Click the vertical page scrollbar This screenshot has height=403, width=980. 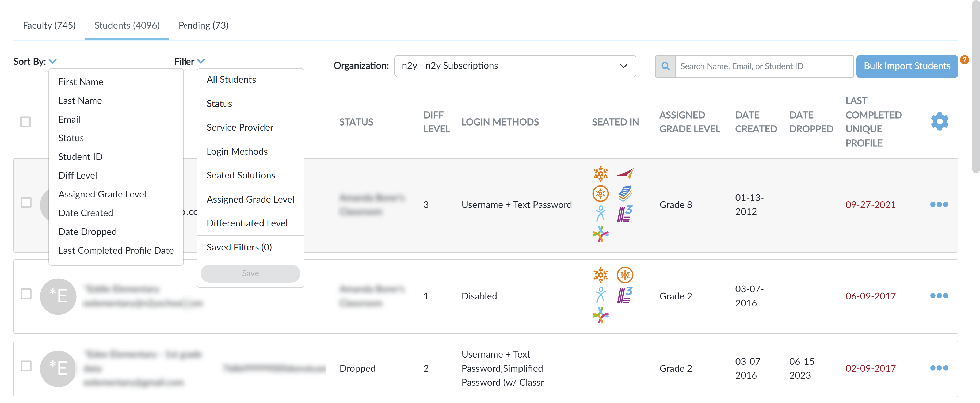click(975, 87)
